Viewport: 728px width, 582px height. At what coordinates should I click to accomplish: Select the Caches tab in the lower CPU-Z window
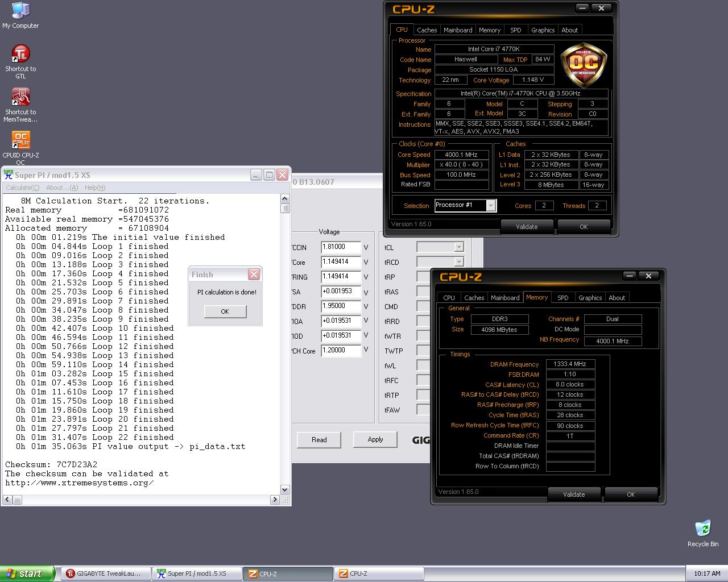pyautogui.click(x=474, y=298)
